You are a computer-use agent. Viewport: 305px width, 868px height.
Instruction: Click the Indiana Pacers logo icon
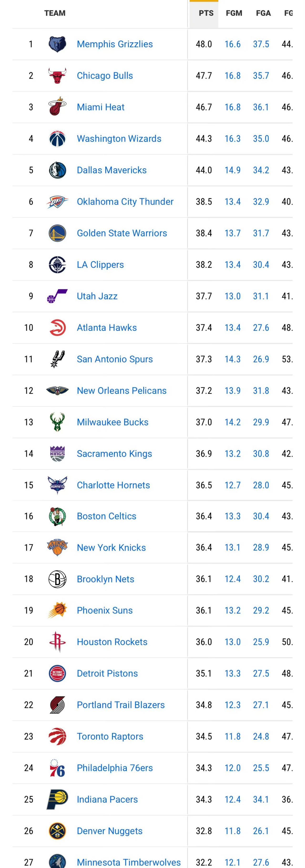tap(57, 799)
